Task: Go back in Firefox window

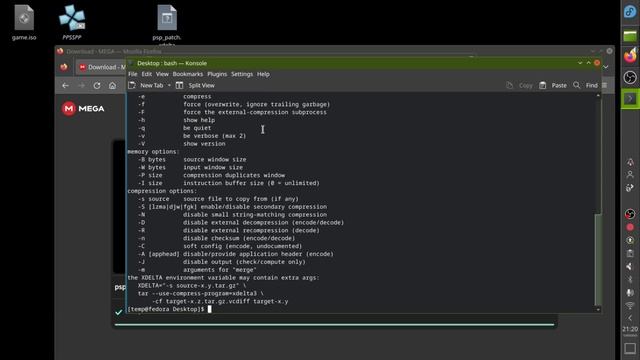Action: click(65, 85)
